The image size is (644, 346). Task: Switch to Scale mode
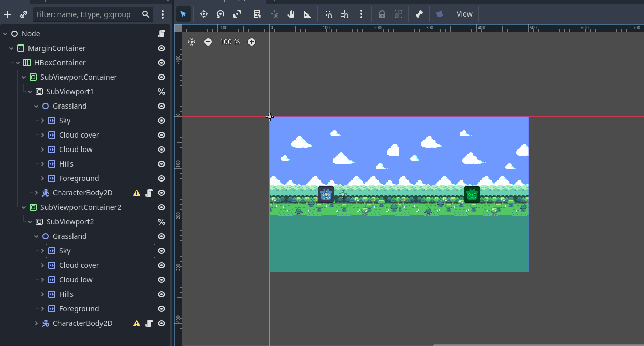[237, 14]
